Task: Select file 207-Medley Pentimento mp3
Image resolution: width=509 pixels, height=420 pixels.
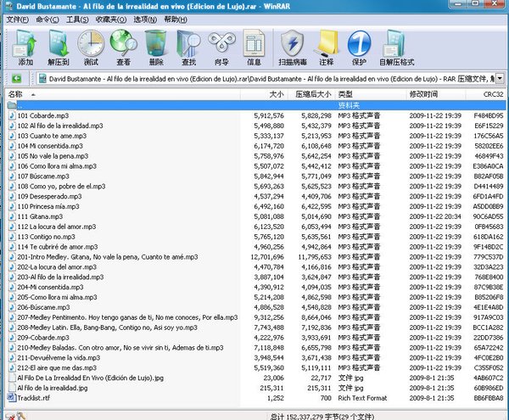Action: click(x=127, y=317)
